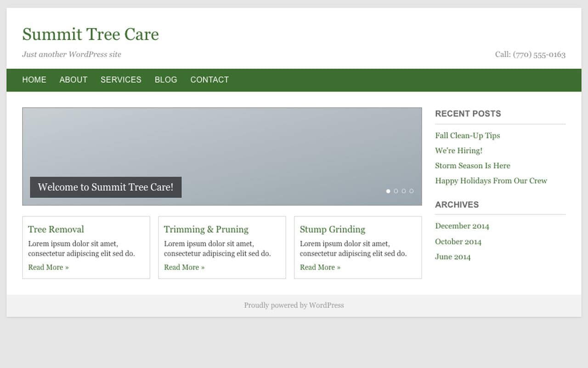
Task: Click the Stump Grinding lorem ipsum description
Action: pos(353,249)
